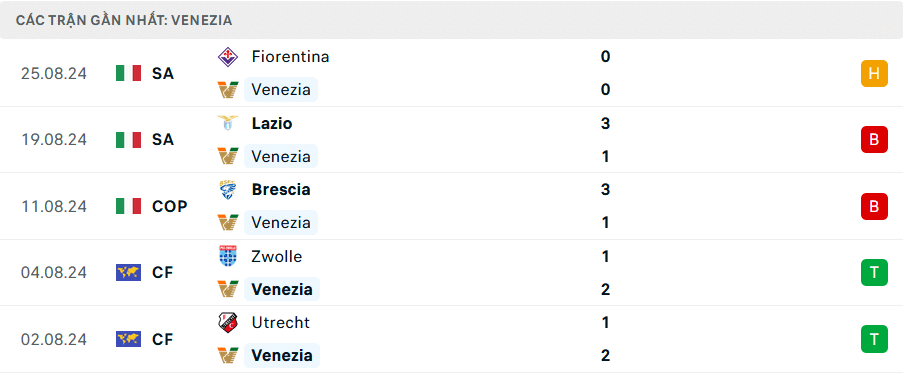Click Venezia crest in the Lazio match
This screenshot has width=903, height=373.
pos(228,156)
